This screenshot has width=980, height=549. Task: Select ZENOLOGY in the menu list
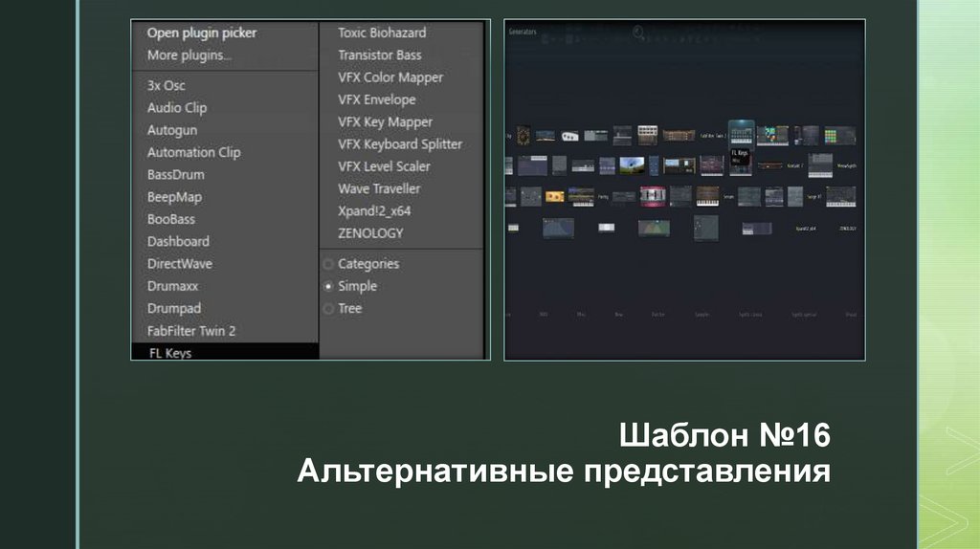(370, 233)
